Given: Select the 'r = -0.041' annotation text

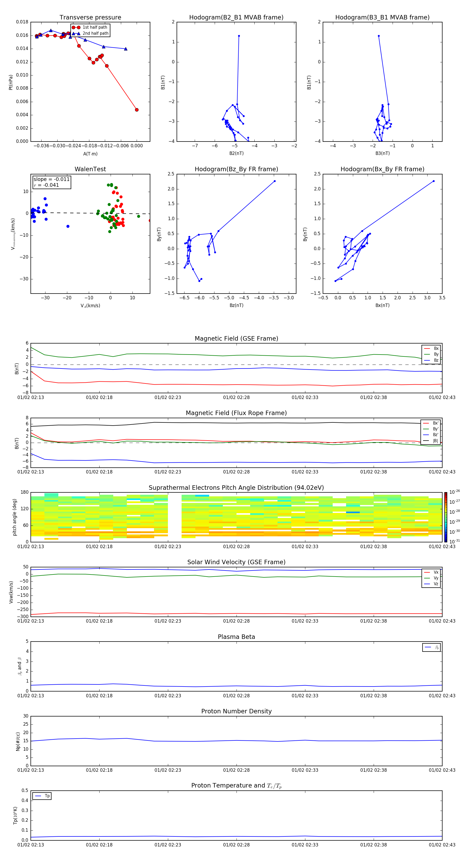Looking at the screenshot, I should [x=47, y=185].
